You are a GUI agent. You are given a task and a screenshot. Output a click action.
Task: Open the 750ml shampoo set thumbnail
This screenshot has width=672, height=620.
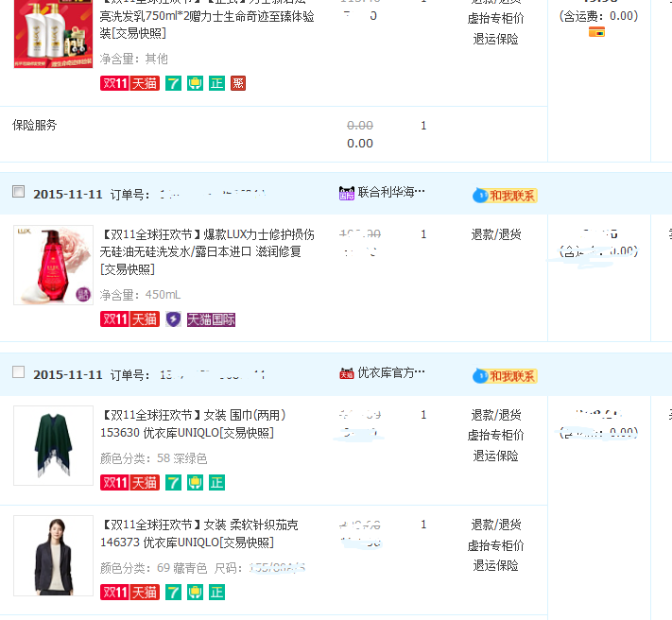tap(53, 32)
